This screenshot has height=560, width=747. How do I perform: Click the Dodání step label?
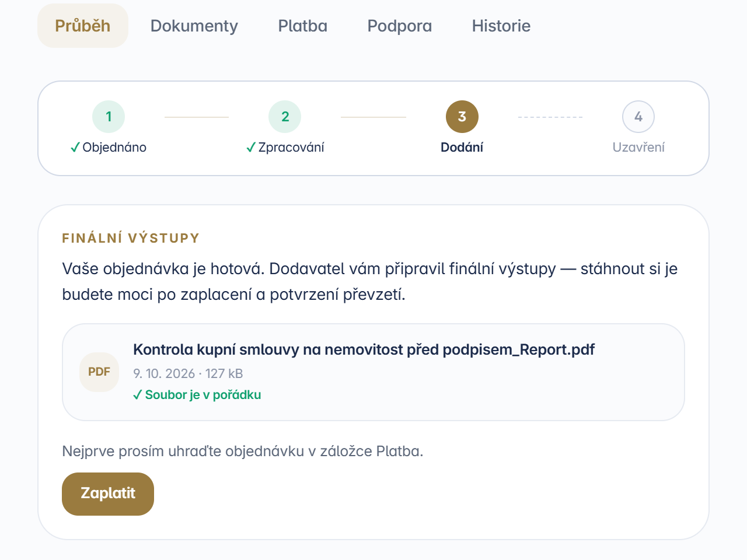point(462,148)
